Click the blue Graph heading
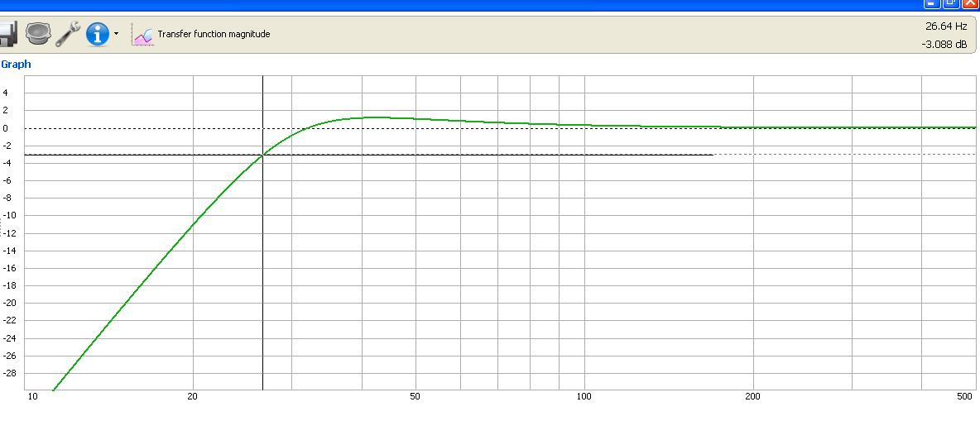Viewport: 980px width, 421px height. (16, 64)
